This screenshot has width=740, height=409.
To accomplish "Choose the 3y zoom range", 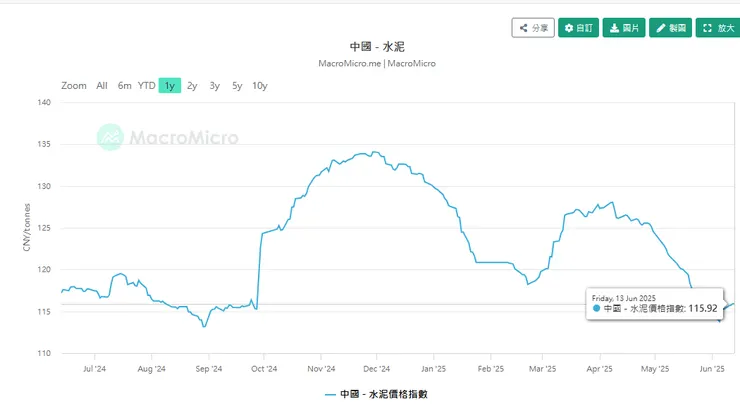I will 214,86.
